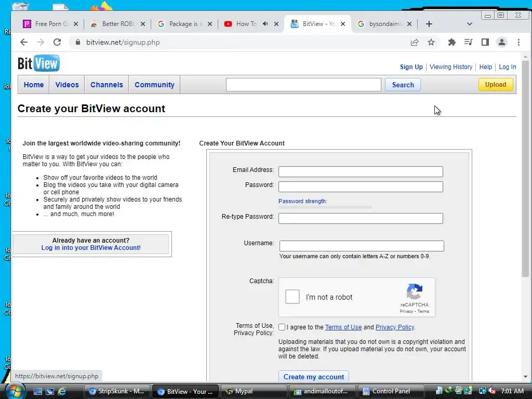Viewport: 532px width, 399px height.
Task: Switch to the How To YouTube tab
Action: [x=252, y=24]
